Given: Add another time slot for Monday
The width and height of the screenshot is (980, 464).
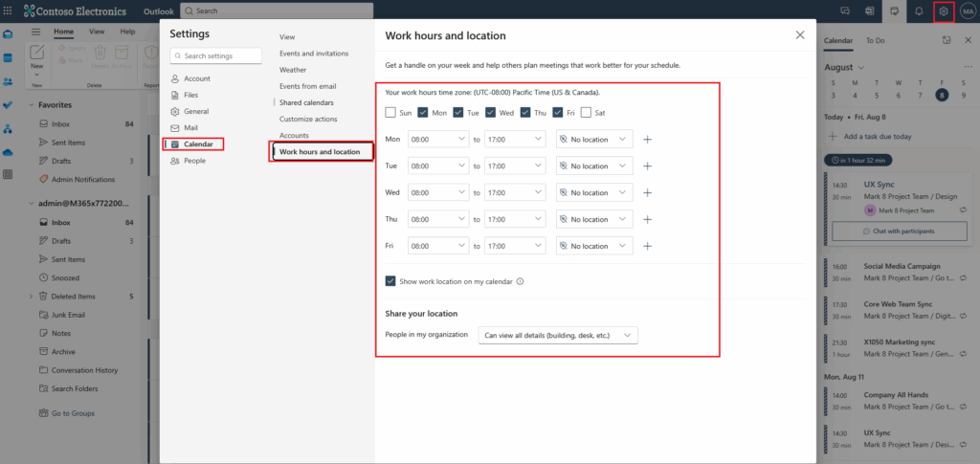Looking at the screenshot, I should [648, 140].
